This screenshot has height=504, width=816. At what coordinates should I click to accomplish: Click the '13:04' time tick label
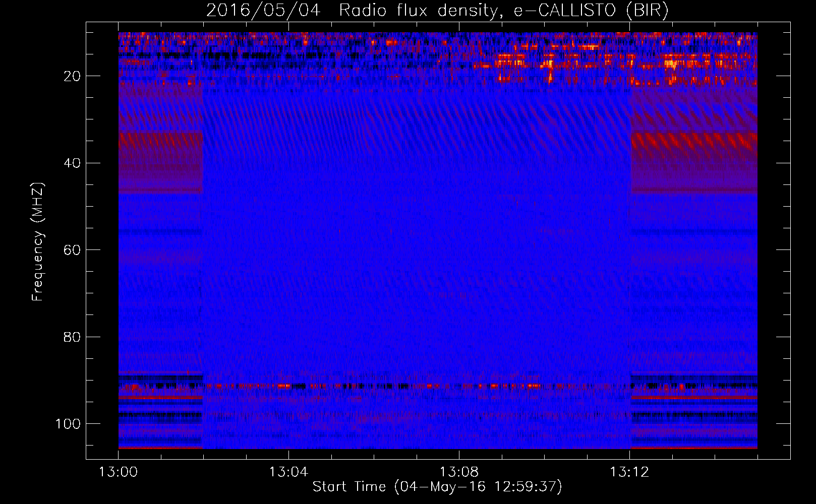point(288,472)
